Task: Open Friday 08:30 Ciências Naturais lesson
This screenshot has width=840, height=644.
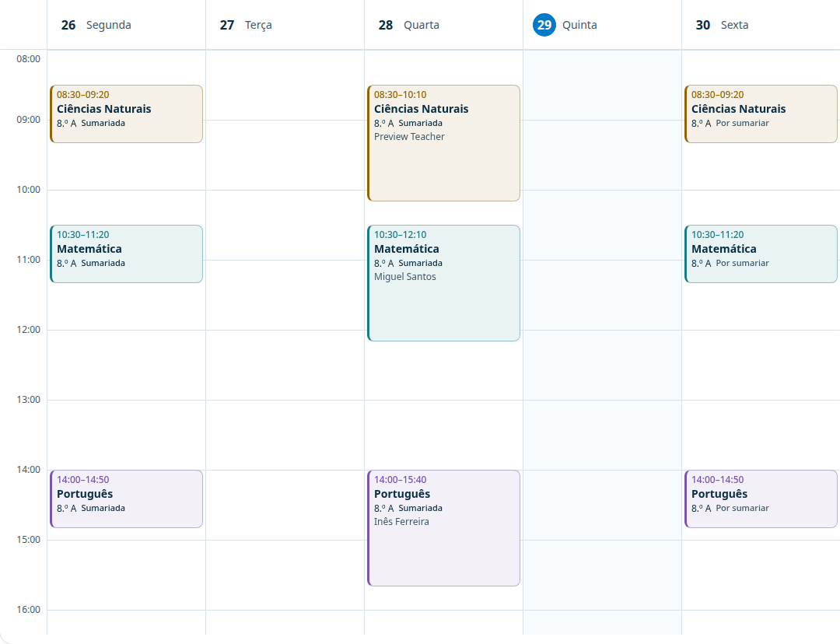Action: coord(761,114)
